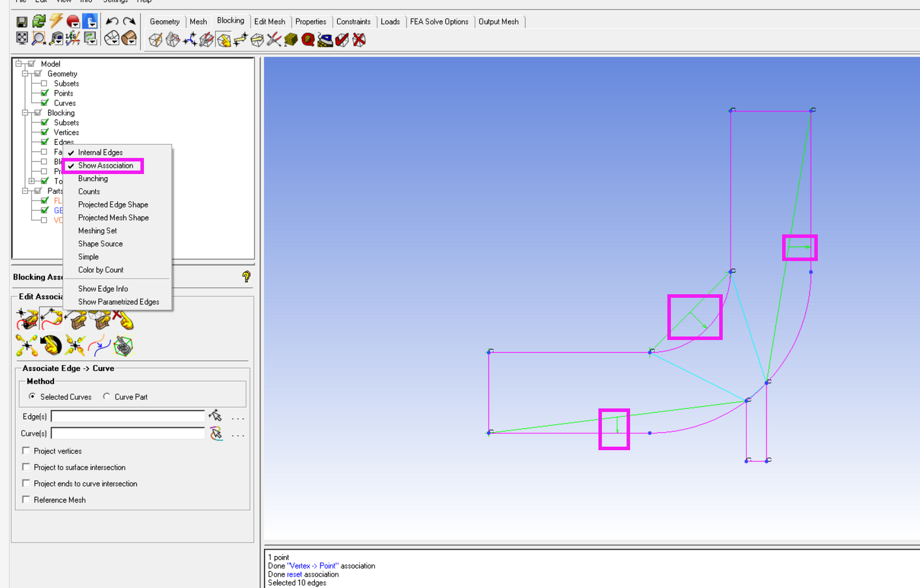Select the Move Vertex icon
Screen dimensions: 920x588
click(x=241, y=40)
